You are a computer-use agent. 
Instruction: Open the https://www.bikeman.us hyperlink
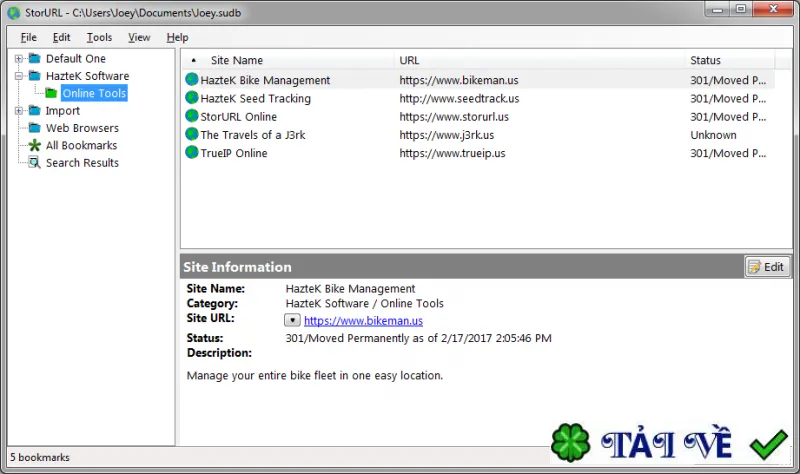[x=363, y=321]
